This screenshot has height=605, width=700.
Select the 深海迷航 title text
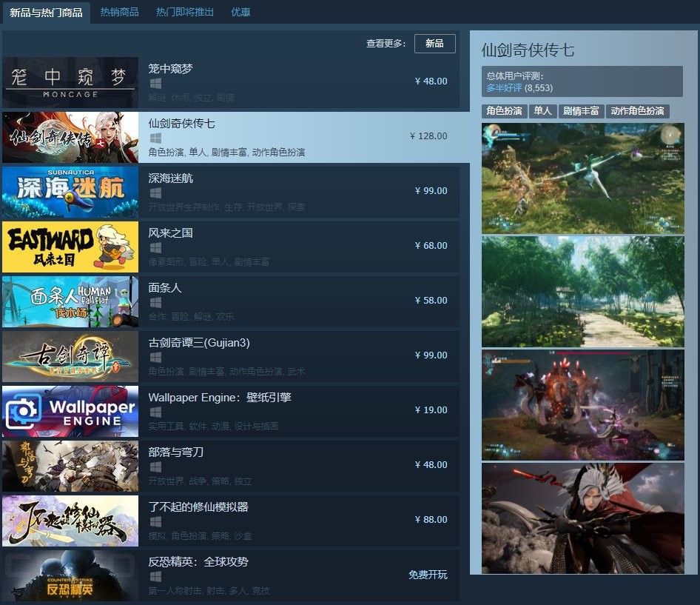coord(170,178)
